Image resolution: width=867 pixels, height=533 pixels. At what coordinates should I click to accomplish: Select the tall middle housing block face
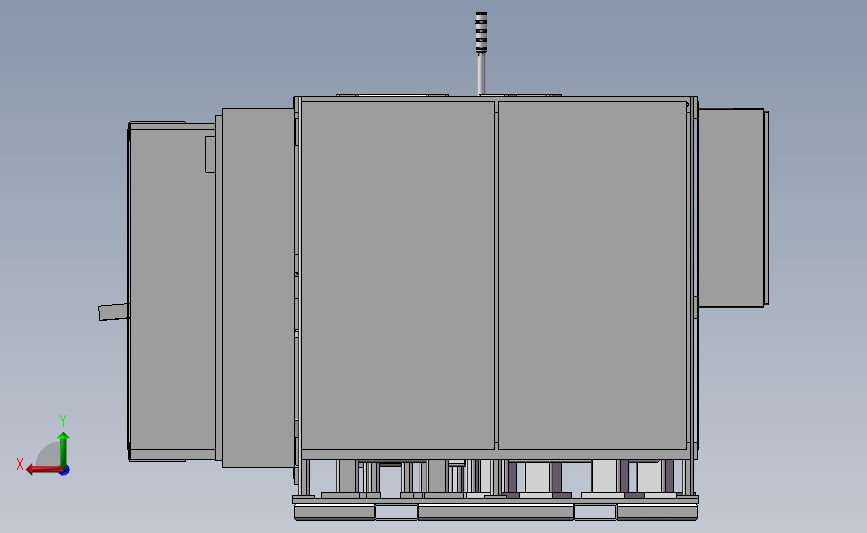(x=258, y=288)
